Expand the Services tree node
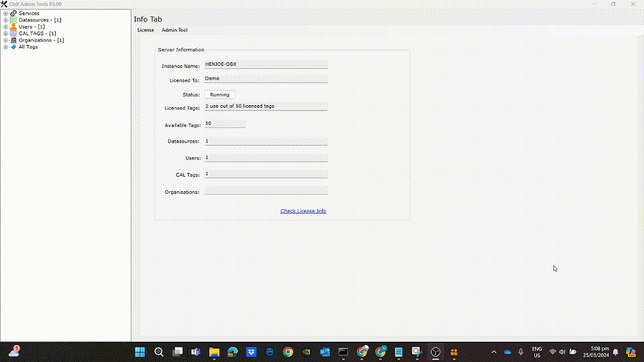The width and height of the screenshot is (644, 362). point(6,13)
